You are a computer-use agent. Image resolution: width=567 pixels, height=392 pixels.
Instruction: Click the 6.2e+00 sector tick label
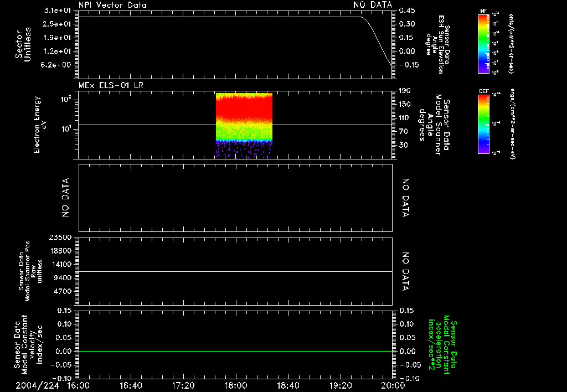coord(56,65)
